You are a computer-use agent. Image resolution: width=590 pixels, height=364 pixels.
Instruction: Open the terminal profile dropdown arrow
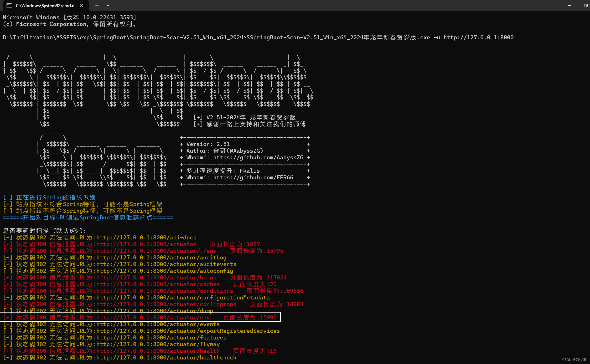pos(108,5)
